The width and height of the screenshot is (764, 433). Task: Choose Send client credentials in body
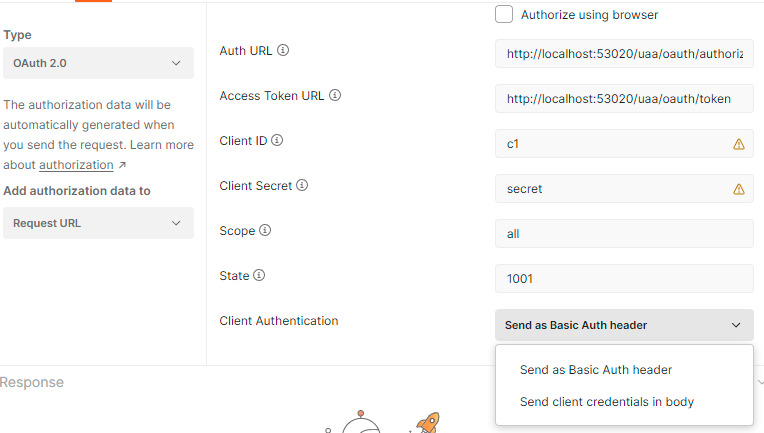click(x=607, y=402)
